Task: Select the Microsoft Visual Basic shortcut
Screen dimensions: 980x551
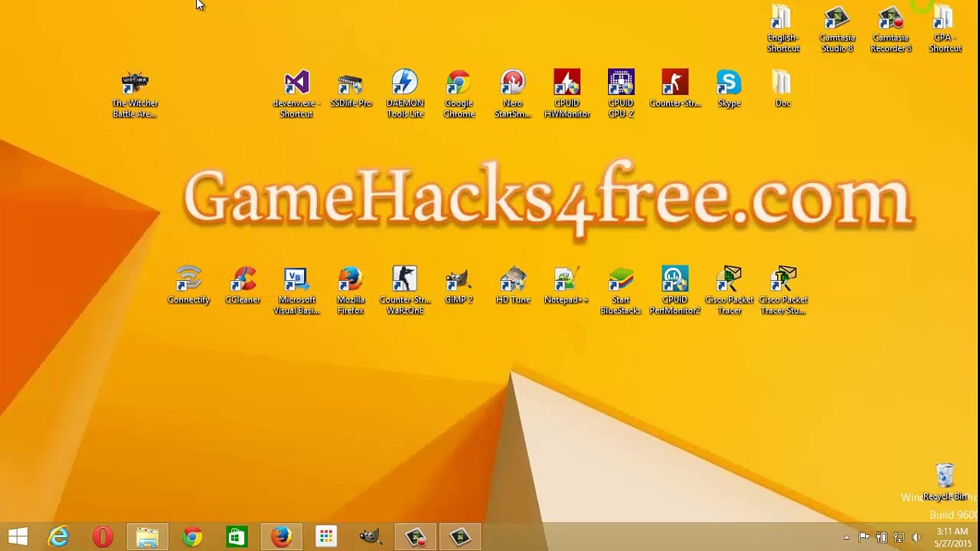Action: (296, 291)
